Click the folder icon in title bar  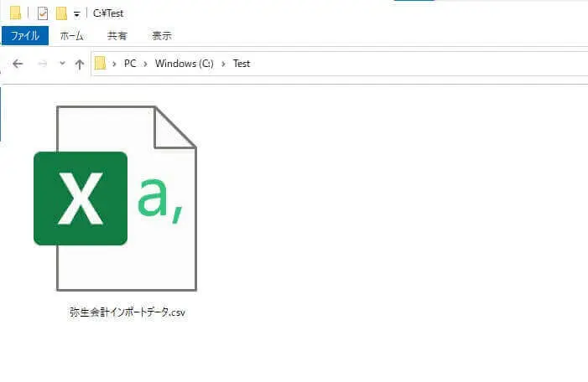tap(15, 13)
